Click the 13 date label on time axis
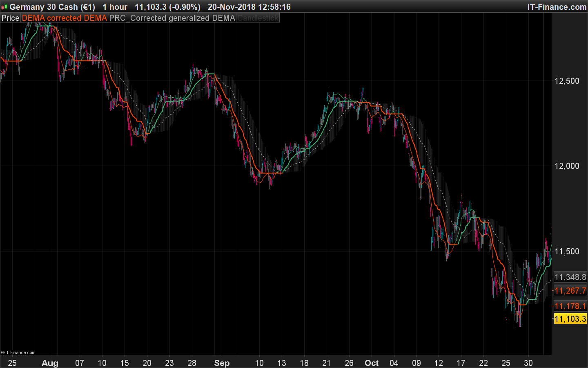Image resolution: width=588 pixels, height=368 pixels. coord(282,363)
